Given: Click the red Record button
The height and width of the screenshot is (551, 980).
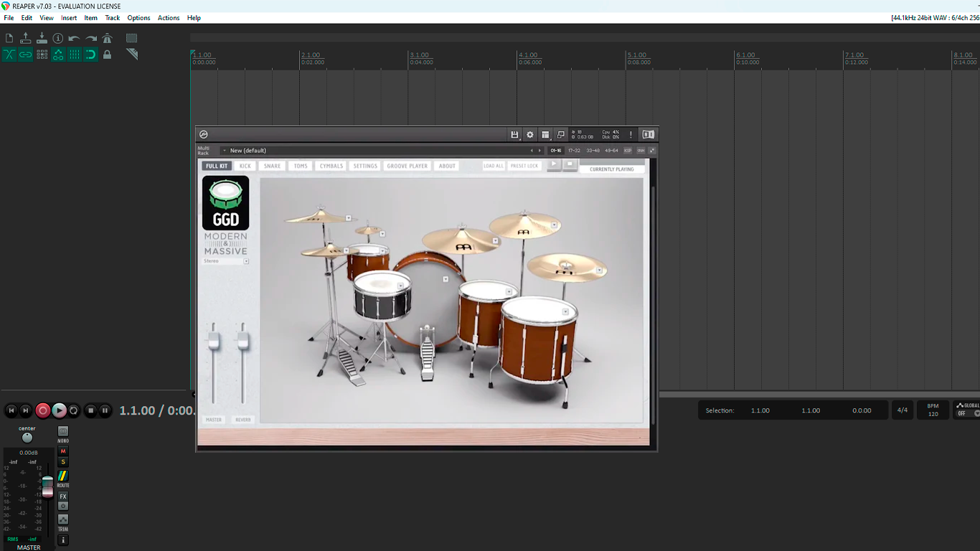Looking at the screenshot, I should click(x=43, y=410).
